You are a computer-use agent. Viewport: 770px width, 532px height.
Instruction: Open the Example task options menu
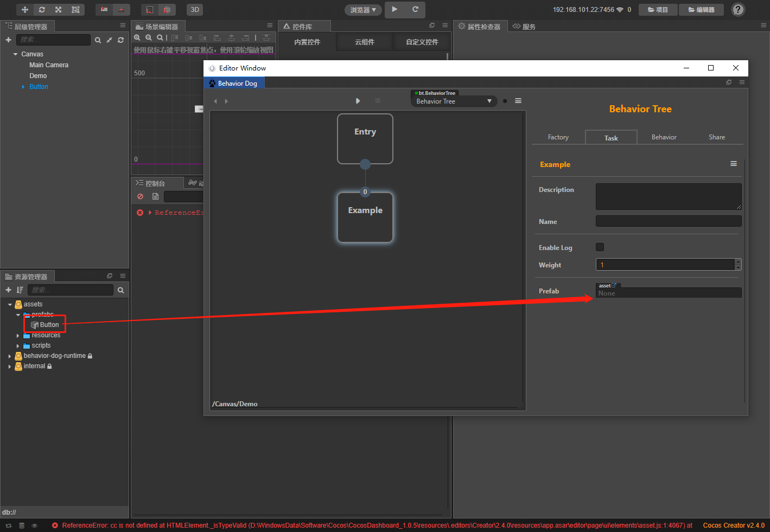(x=734, y=164)
